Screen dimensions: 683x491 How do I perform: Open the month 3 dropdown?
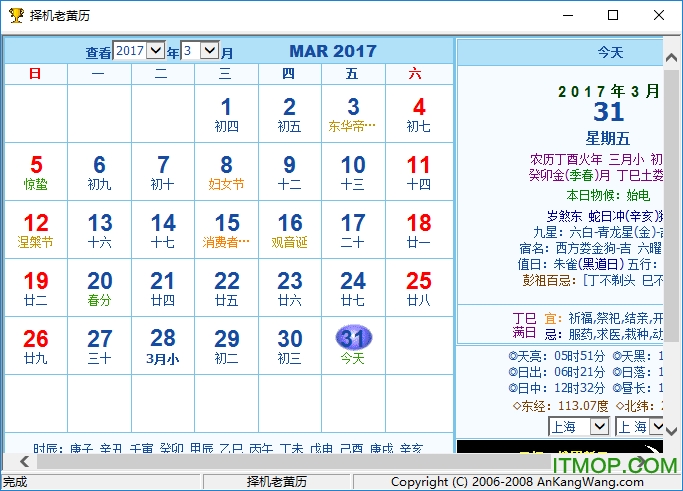(209, 50)
